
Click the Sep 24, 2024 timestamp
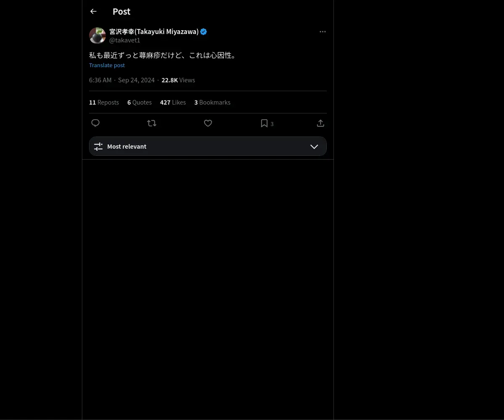pyautogui.click(x=136, y=80)
